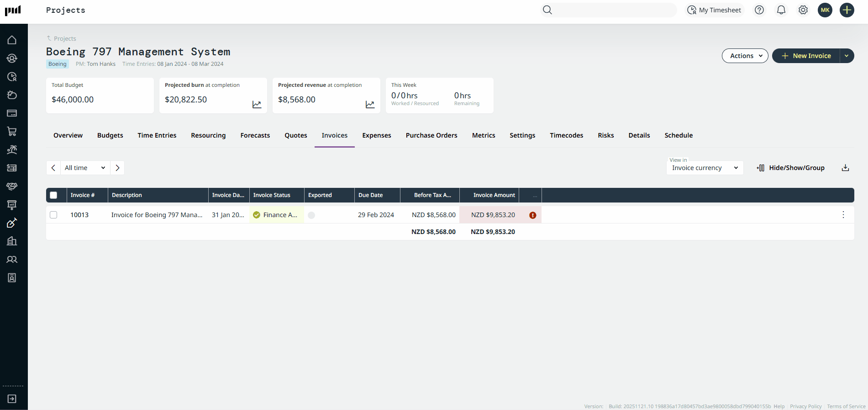The height and width of the screenshot is (410, 868).
Task: Open the Resourcing tab
Action: point(208,135)
